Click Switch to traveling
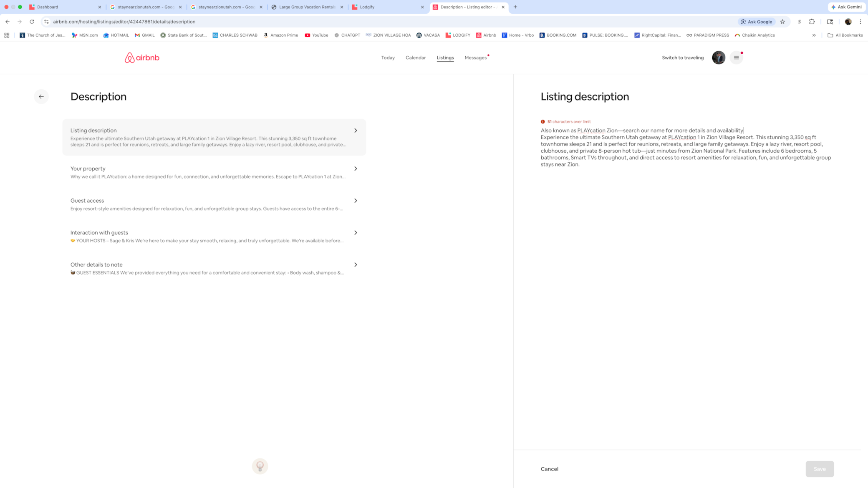 click(x=683, y=58)
